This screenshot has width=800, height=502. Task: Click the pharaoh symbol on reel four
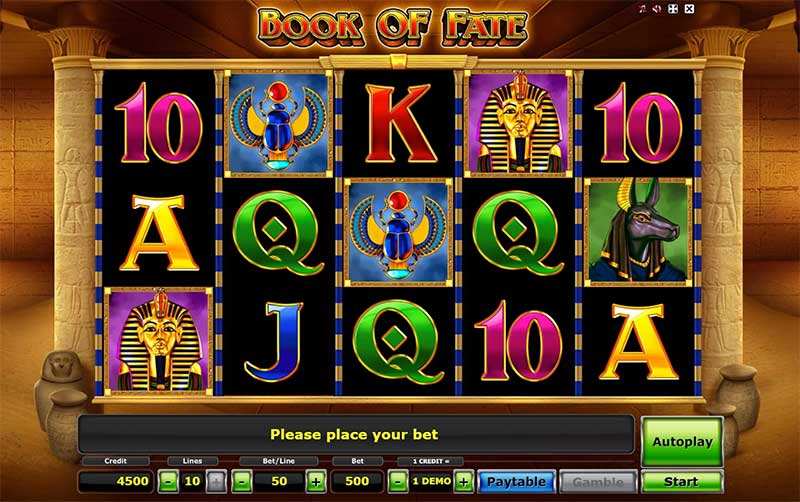(518, 123)
